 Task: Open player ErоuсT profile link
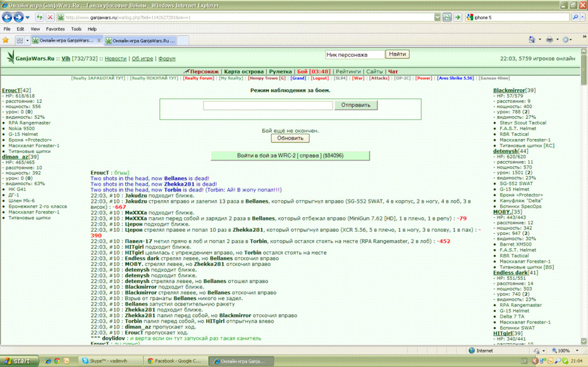[x=11, y=90]
